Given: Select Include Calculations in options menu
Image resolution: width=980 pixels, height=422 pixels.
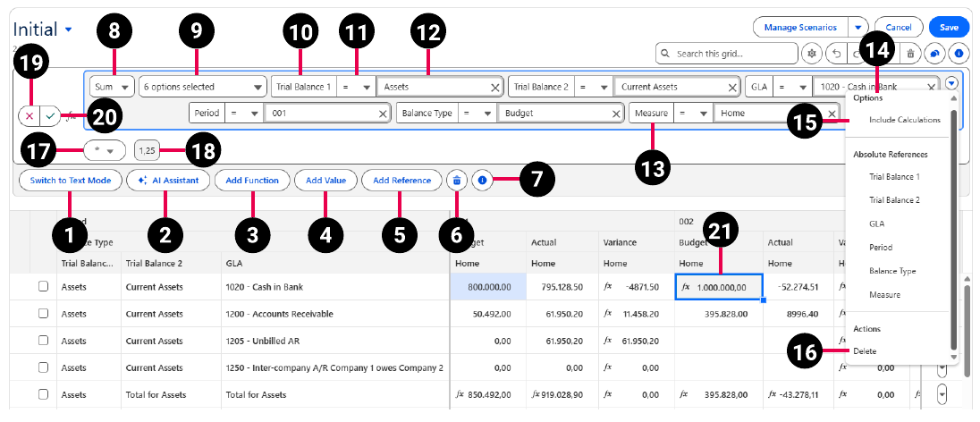Looking at the screenshot, I should pos(904,120).
